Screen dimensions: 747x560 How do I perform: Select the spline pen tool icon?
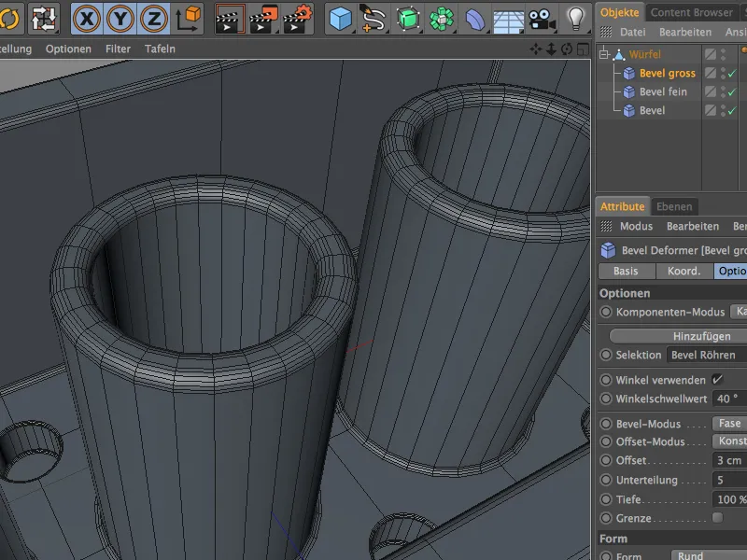coord(374,19)
